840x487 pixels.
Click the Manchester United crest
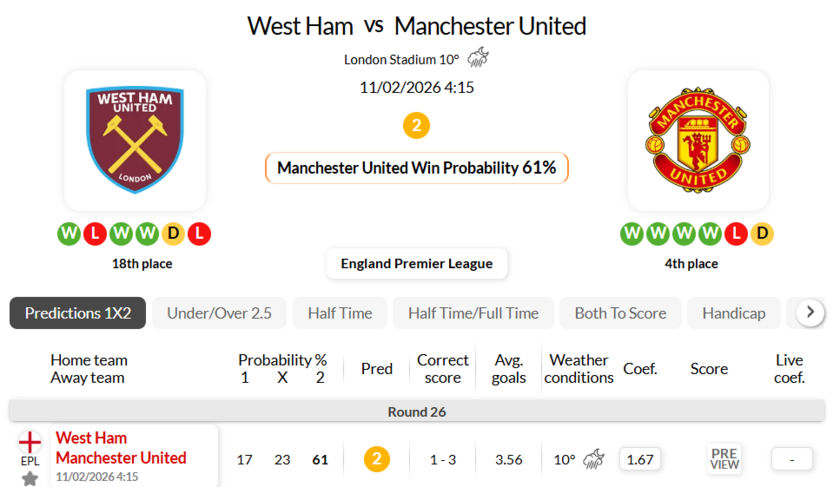click(698, 141)
